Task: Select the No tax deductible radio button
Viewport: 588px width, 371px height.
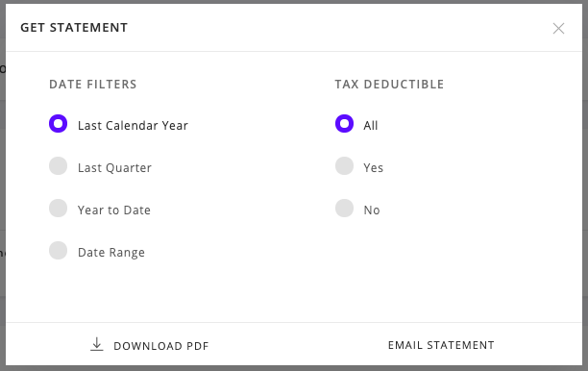Action: pos(344,209)
